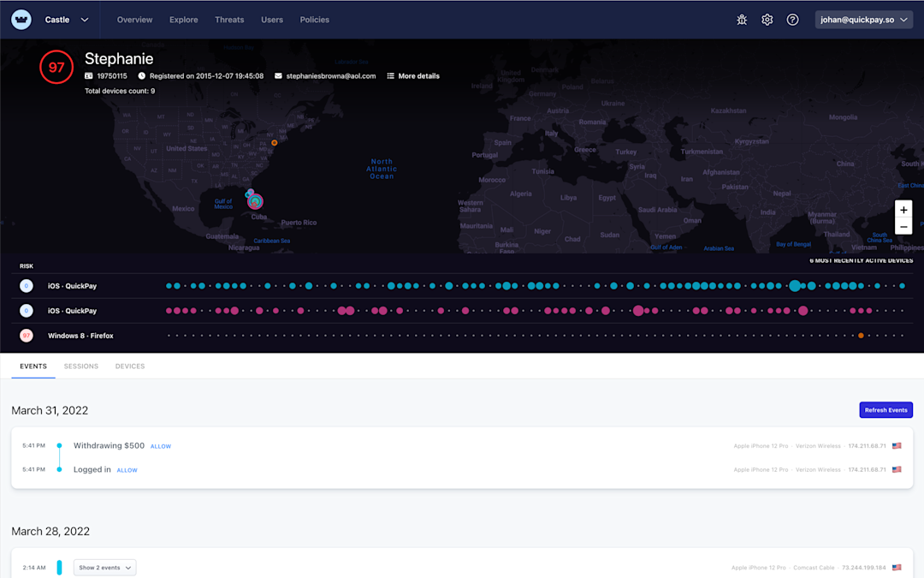The width and height of the screenshot is (924, 578).
Task: Click the 97 risk score circle
Action: coord(56,68)
